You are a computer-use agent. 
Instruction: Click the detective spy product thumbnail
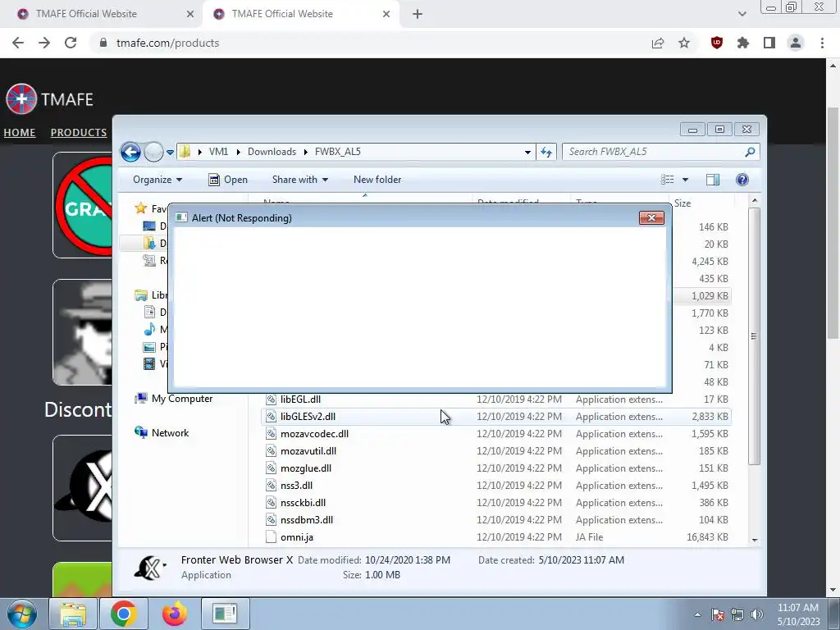coord(83,332)
